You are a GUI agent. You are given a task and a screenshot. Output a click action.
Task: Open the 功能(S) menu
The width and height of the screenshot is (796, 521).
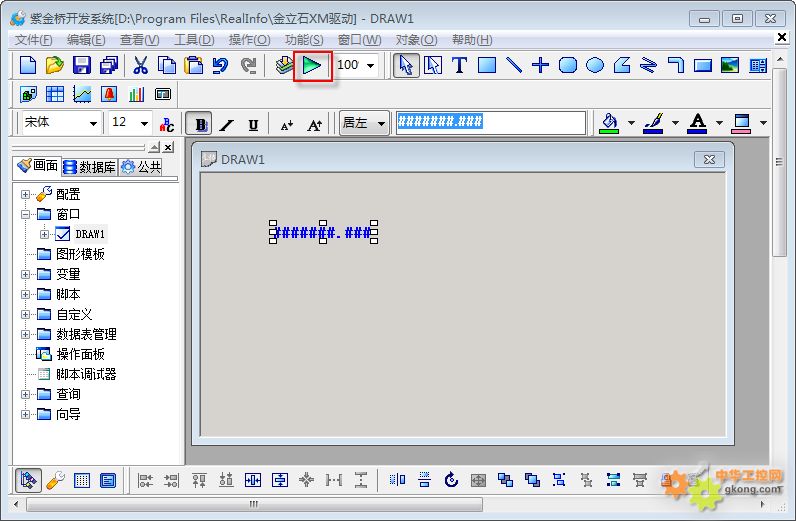tap(304, 40)
